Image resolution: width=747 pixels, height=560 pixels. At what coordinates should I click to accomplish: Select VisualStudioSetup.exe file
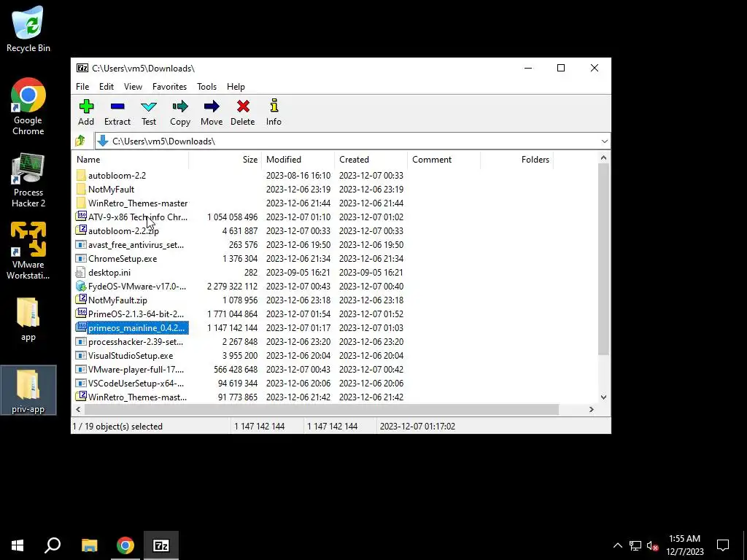tap(131, 356)
